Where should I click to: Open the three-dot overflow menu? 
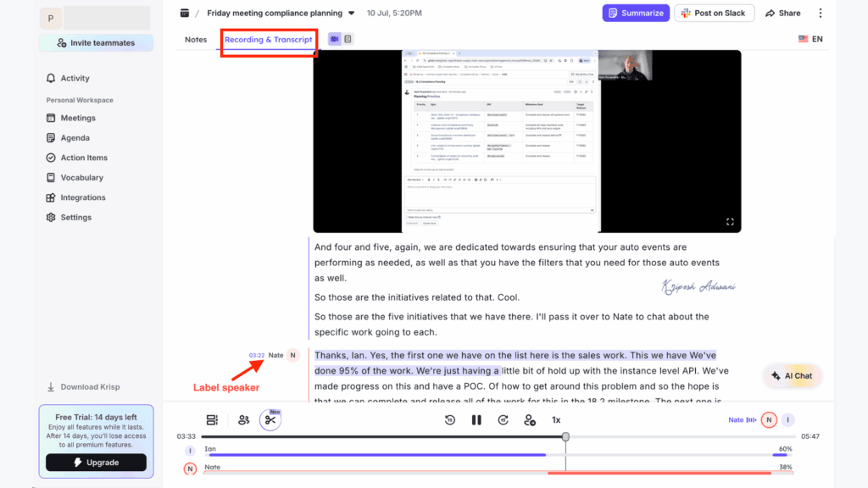(819, 13)
